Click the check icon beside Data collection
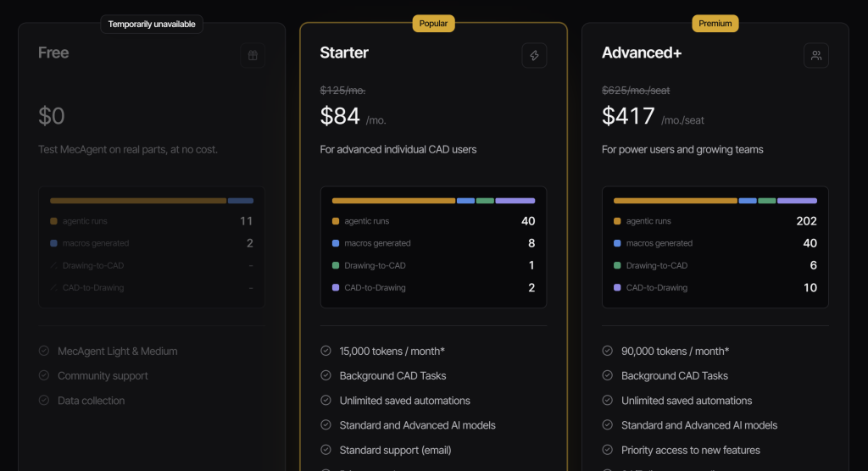 (x=44, y=400)
